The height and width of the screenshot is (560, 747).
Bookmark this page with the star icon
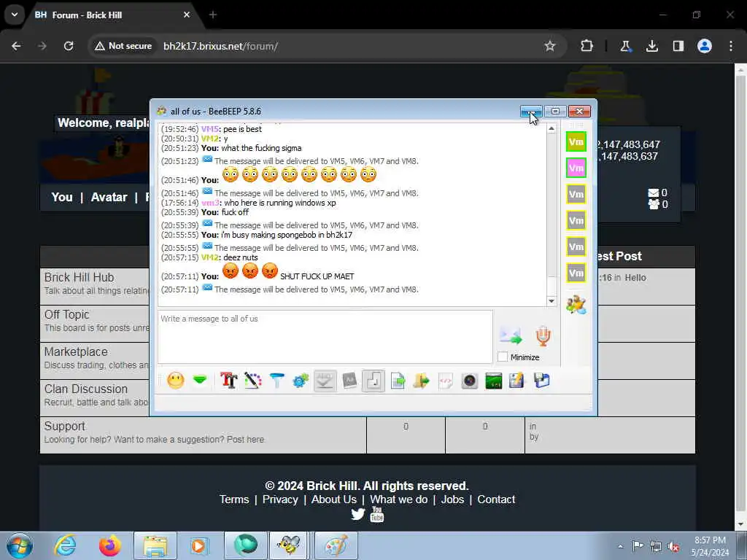pyautogui.click(x=550, y=46)
